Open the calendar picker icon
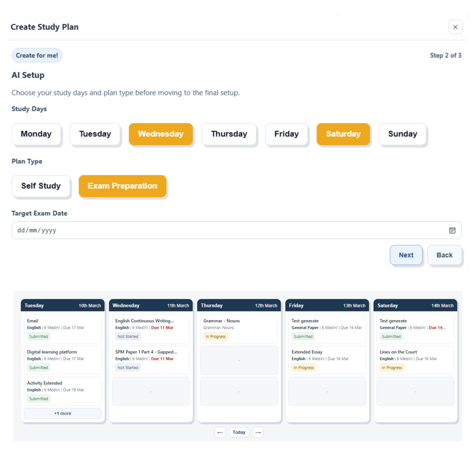 point(452,230)
